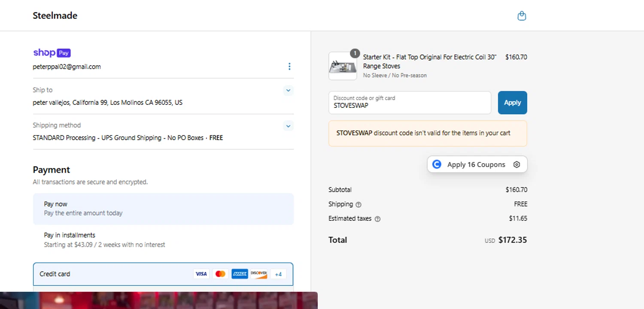The width and height of the screenshot is (644, 309).
Task: Click the shipping address text line
Action: coord(107,103)
